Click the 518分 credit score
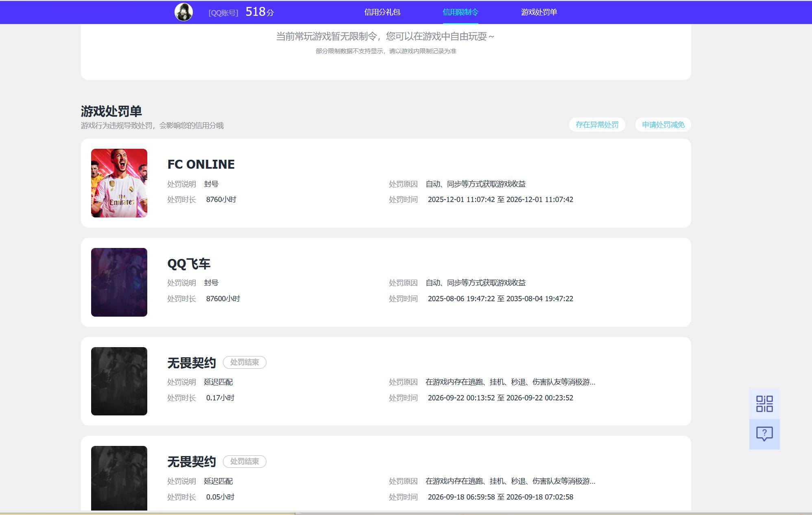The width and height of the screenshot is (812, 515). [x=260, y=12]
